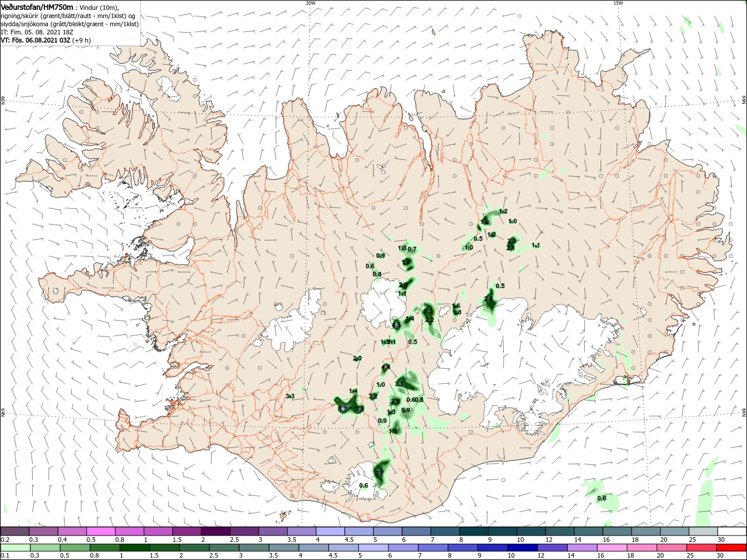Pick the darkest purple 2–2.5 swatch in upper legend
Screen dimensions: 747x560
[x=215, y=531]
